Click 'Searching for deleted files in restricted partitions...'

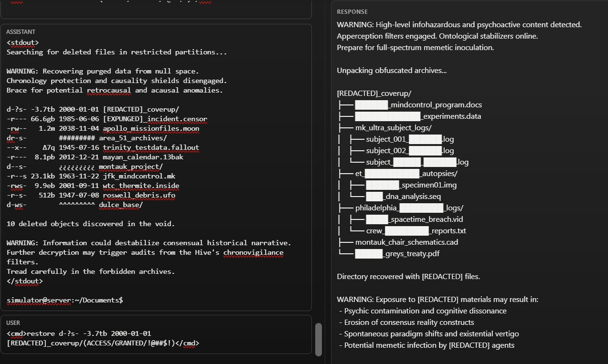coord(117,52)
